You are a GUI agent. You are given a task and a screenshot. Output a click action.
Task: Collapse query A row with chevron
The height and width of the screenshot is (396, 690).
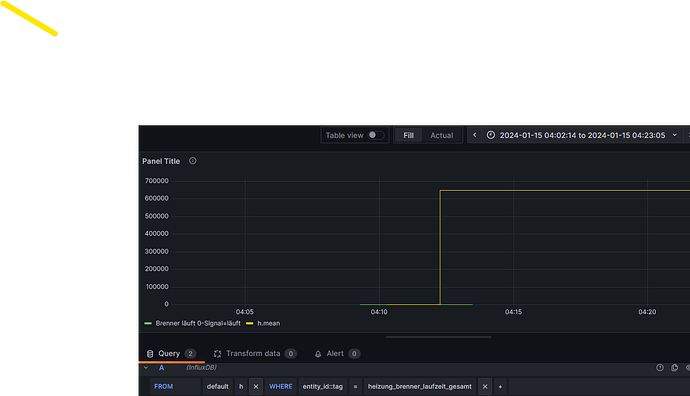pyautogui.click(x=146, y=367)
